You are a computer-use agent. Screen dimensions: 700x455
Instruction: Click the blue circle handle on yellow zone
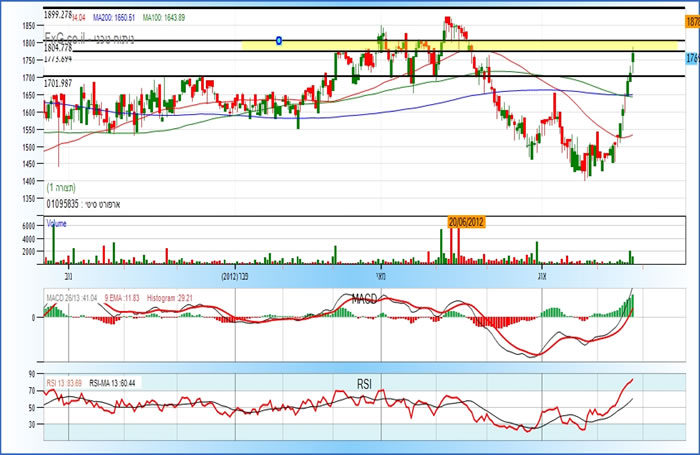279,41
